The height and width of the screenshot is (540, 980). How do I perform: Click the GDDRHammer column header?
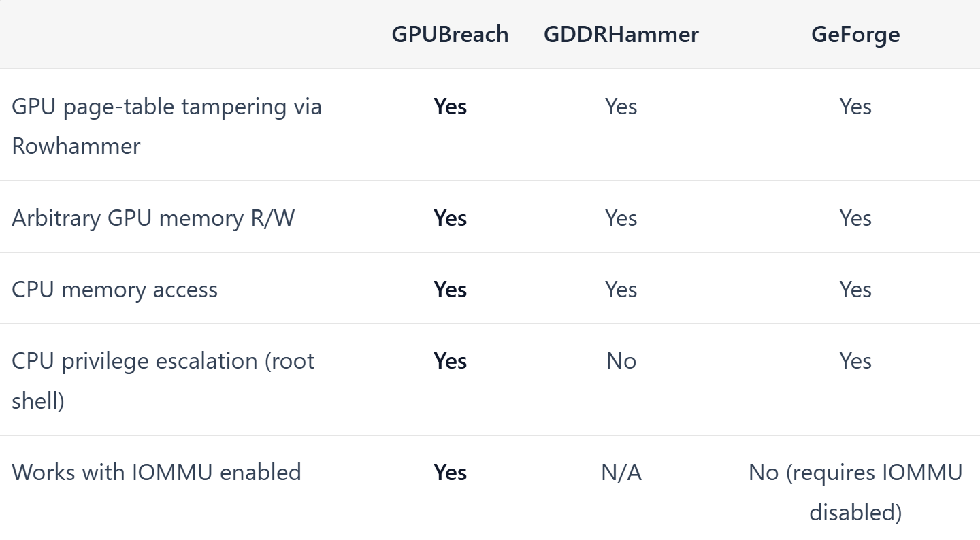tap(621, 35)
